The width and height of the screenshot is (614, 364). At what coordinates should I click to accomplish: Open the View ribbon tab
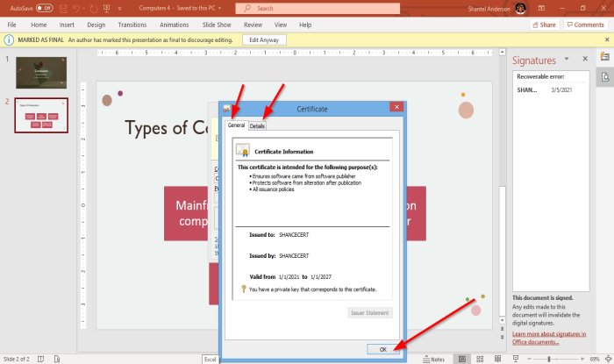tap(281, 25)
